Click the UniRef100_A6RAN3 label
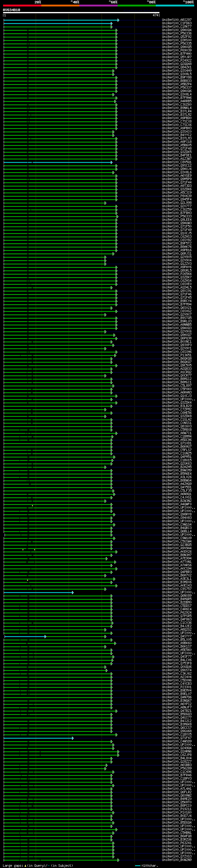Image resolution: width=197 pixels, height=868 pixels. tap(177, 393)
